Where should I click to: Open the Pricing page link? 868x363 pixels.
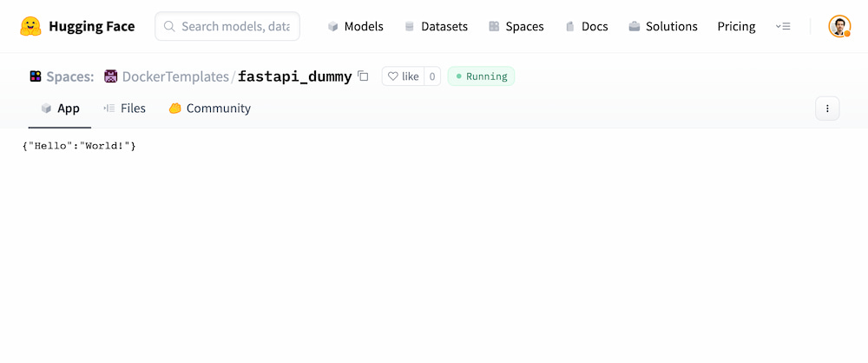736,26
